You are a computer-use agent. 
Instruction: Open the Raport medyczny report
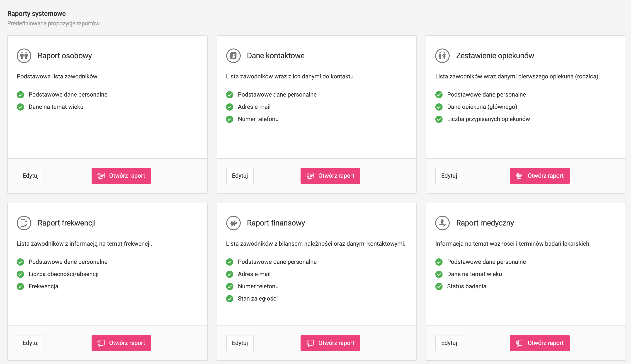(x=540, y=343)
